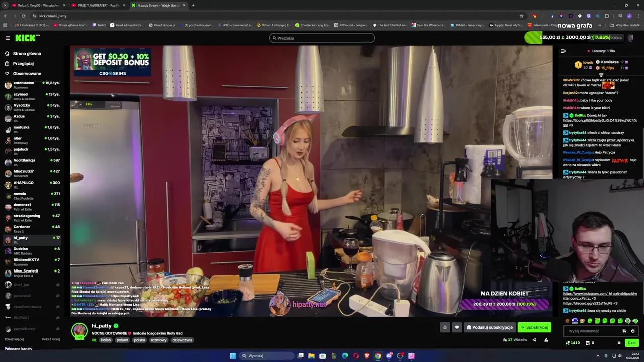Open hi_patty streamer avatar
Screen dimensions: 644x362
[79, 331]
